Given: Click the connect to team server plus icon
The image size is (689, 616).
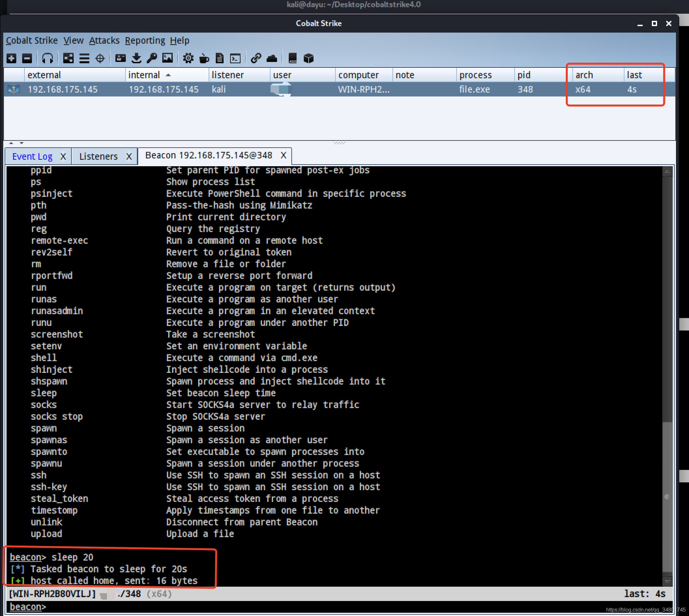Looking at the screenshot, I should coord(11,58).
